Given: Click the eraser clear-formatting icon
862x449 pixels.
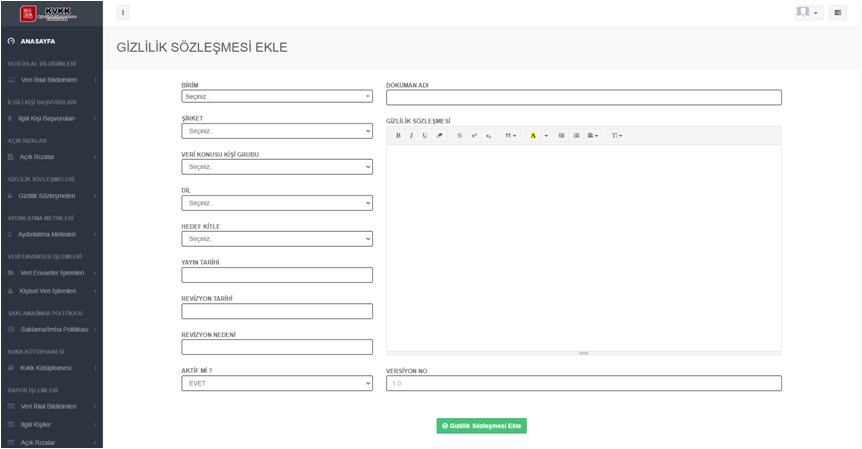Looking at the screenshot, I should tap(439, 135).
